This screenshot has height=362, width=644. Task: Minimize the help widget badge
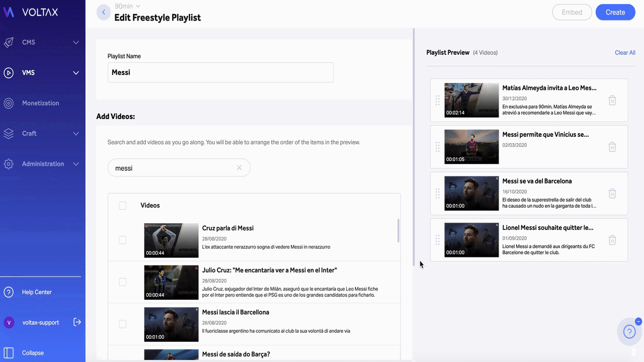638,321
